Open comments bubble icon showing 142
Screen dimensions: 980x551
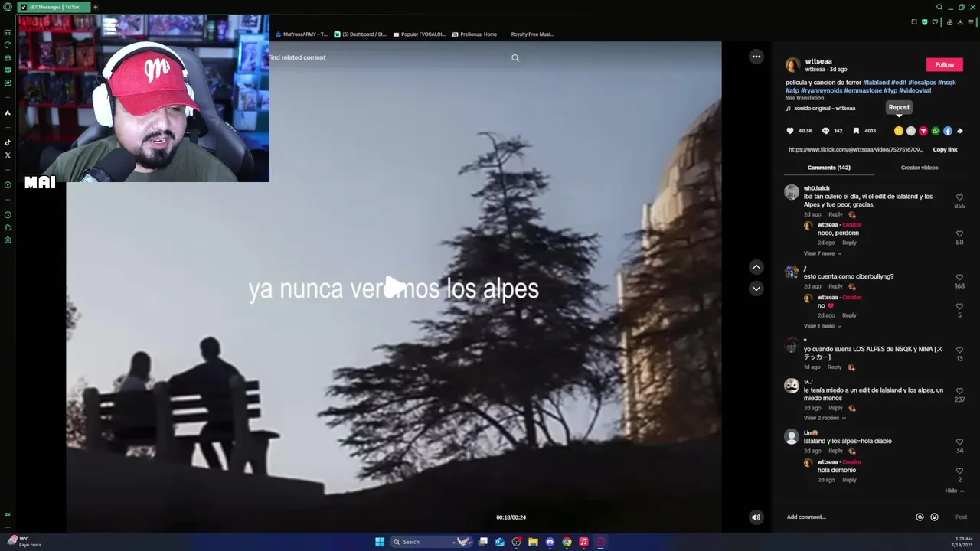coord(825,131)
